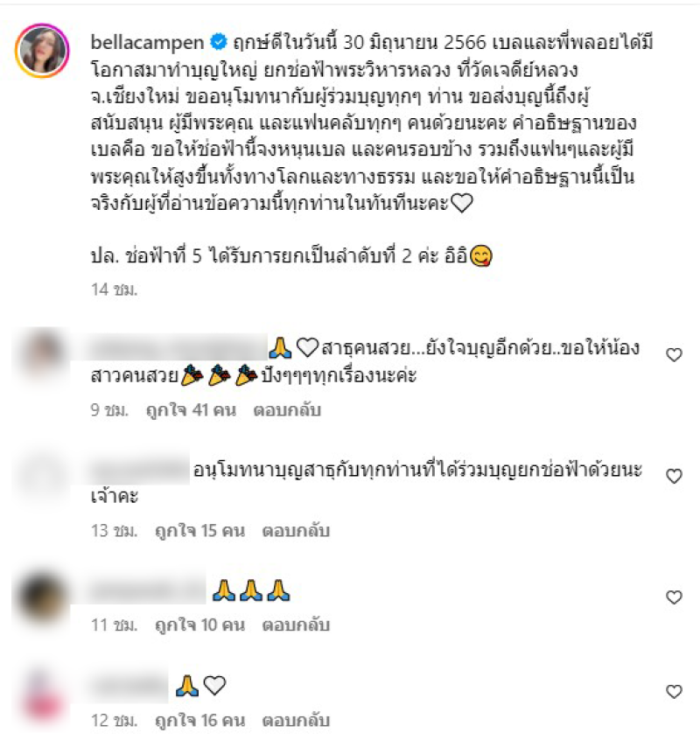This screenshot has width=700, height=754.
Task: Open bellacampen username link
Action: tap(147, 43)
